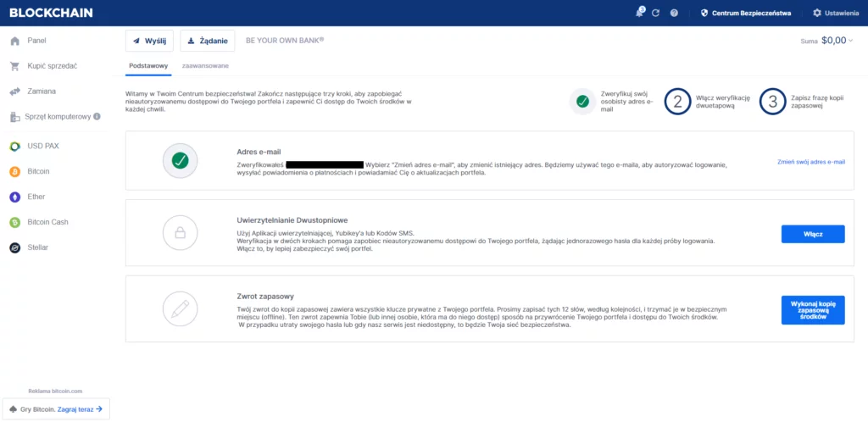Click the lock icon in two-factor card
The height and width of the screenshot is (422, 868).
coord(180,233)
